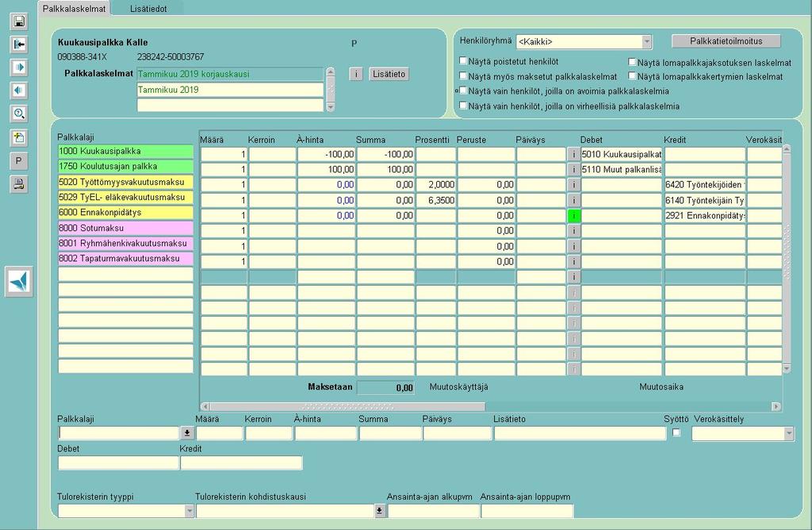Enable Näytä lomapalkkakertymien laskelmat checkbox

click(632, 75)
